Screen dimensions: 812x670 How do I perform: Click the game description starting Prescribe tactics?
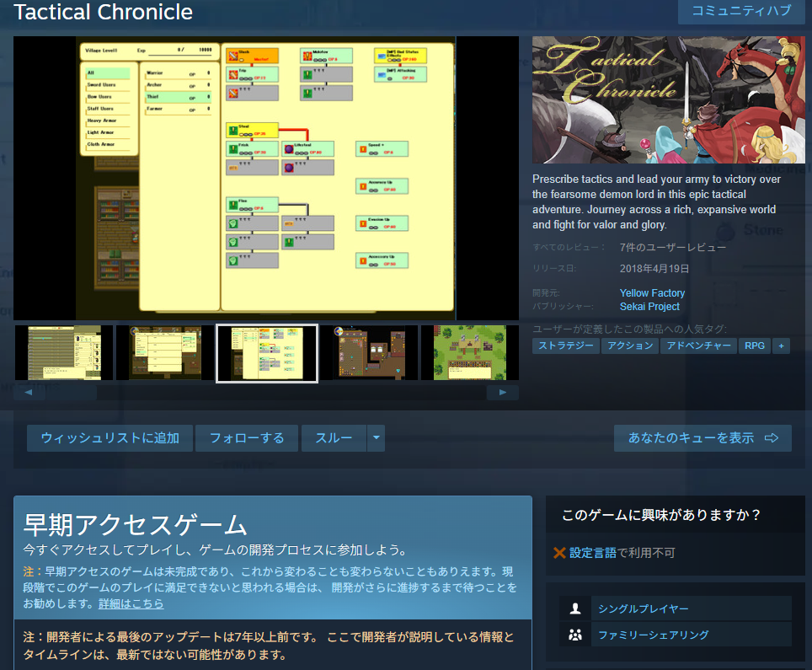[x=657, y=202]
